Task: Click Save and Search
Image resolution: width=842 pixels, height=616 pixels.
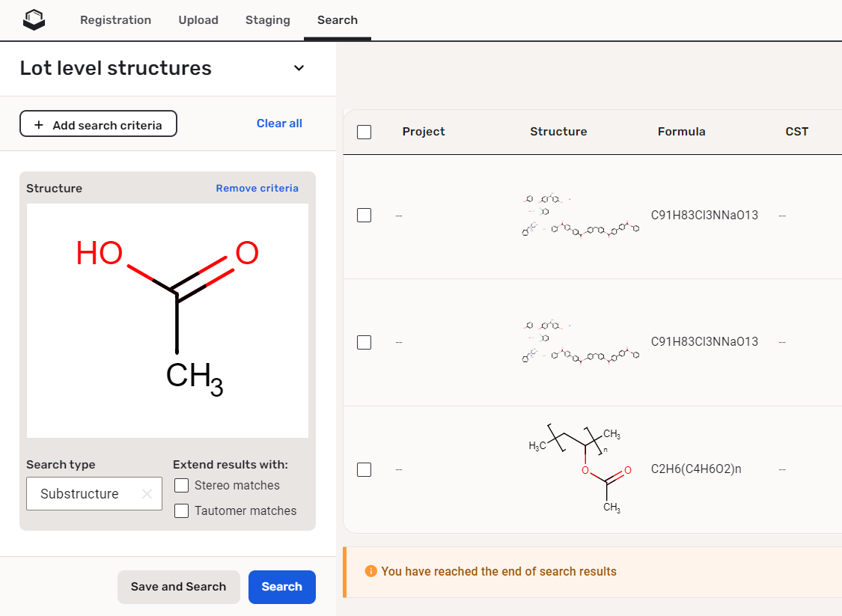Action: (x=178, y=587)
